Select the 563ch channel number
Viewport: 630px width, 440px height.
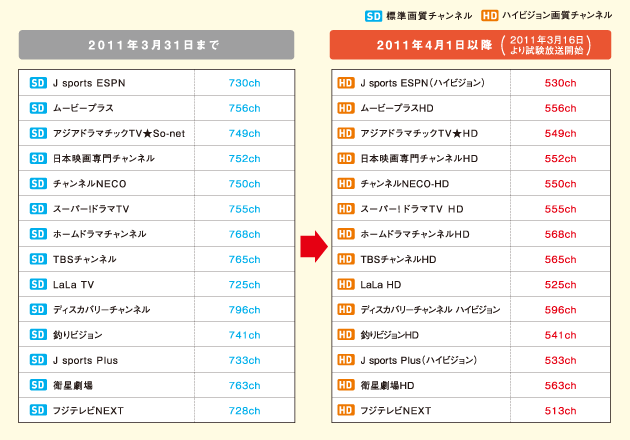pos(560,386)
